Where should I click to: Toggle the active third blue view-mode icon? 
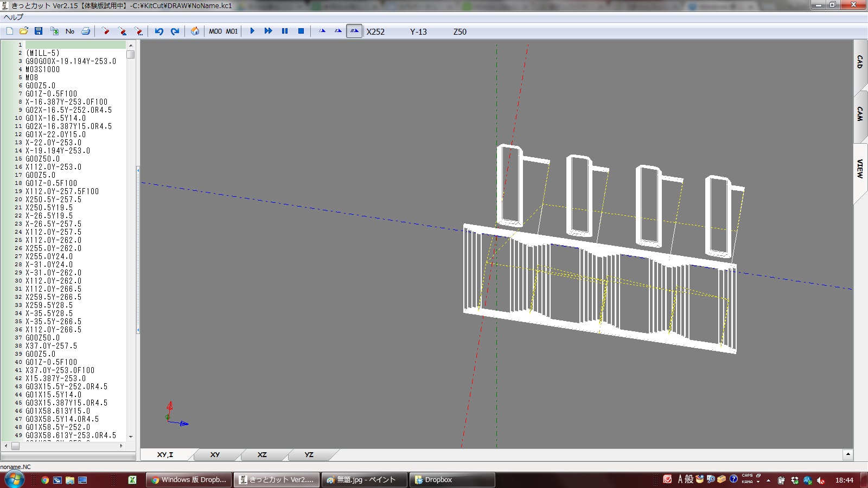354,31
